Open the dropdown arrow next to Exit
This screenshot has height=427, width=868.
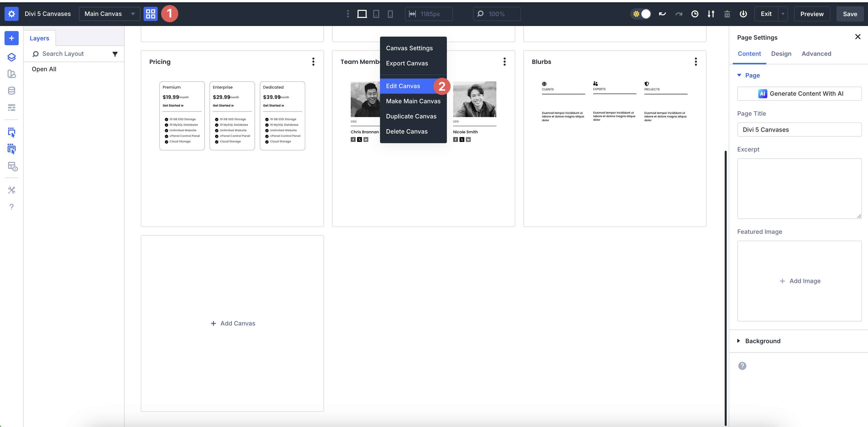coord(783,14)
